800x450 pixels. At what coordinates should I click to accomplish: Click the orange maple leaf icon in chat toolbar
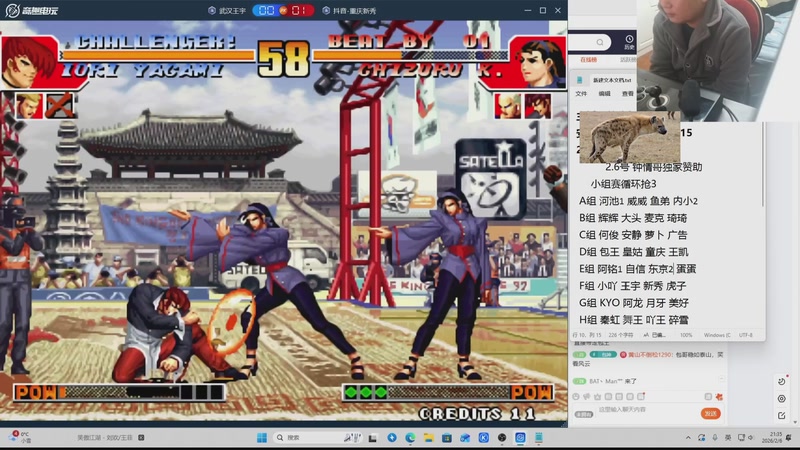coord(719,396)
